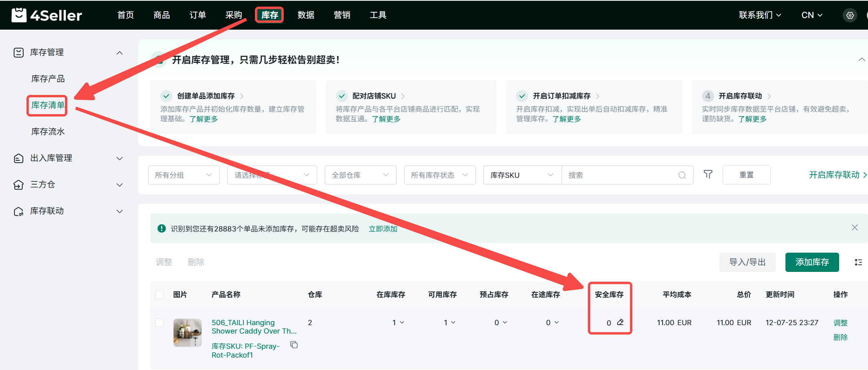Screen dimensions: 868x370
Task: Expand the 所有库存状态 status dropdown
Action: (439, 175)
